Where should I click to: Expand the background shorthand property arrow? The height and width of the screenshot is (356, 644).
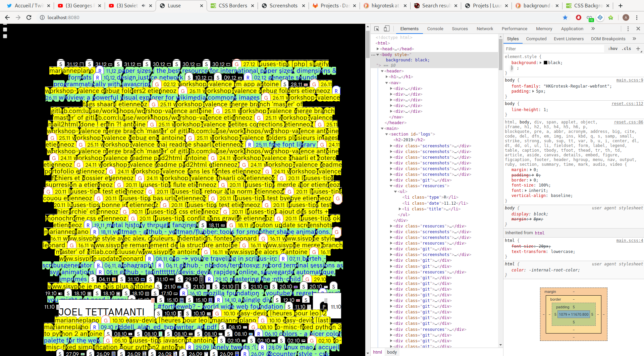click(541, 63)
